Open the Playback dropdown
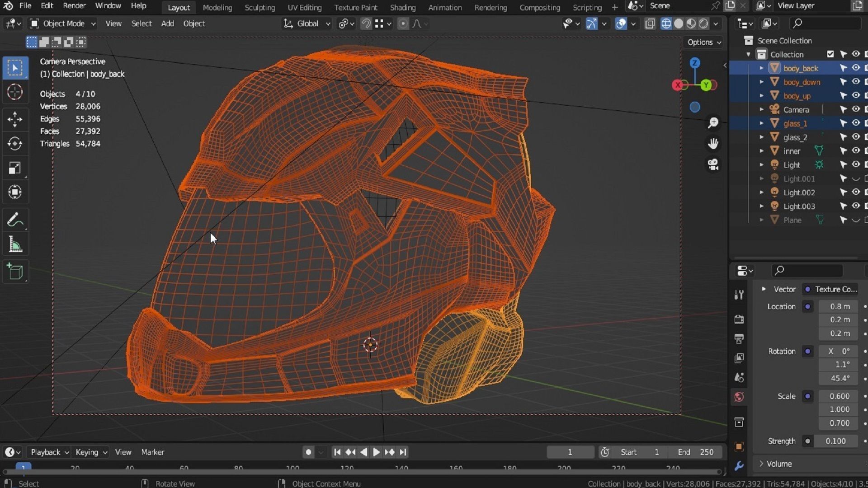 click(x=49, y=452)
